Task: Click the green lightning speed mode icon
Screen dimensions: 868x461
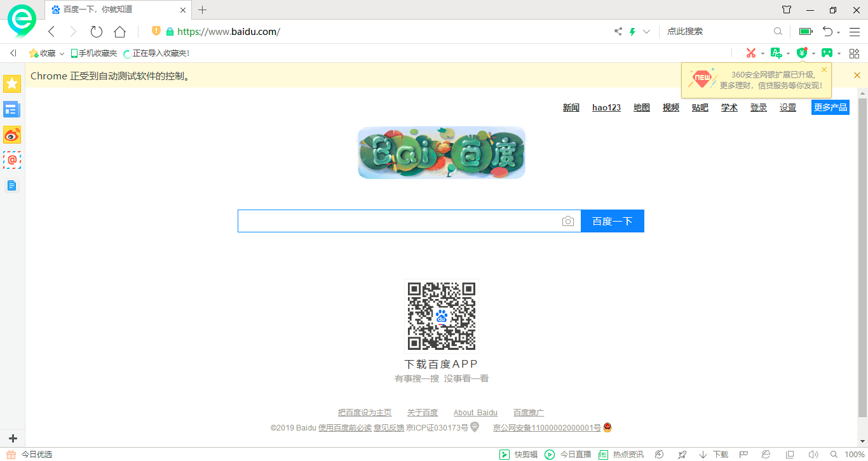Action: click(632, 32)
